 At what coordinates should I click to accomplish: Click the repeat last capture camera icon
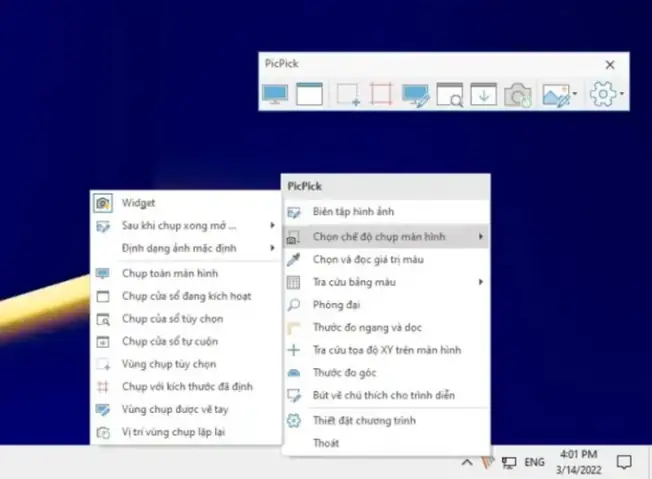[518, 95]
